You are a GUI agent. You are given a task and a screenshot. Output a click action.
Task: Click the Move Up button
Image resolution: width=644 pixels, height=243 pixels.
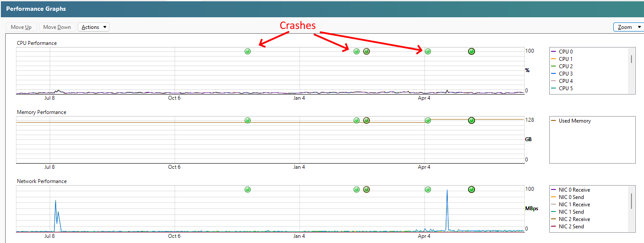click(21, 27)
